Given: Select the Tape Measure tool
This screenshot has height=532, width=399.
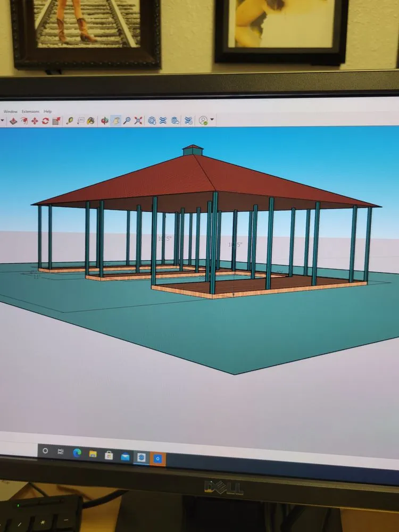Looking at the screenshot, I should pyautogui.click(x=70, y=121).
